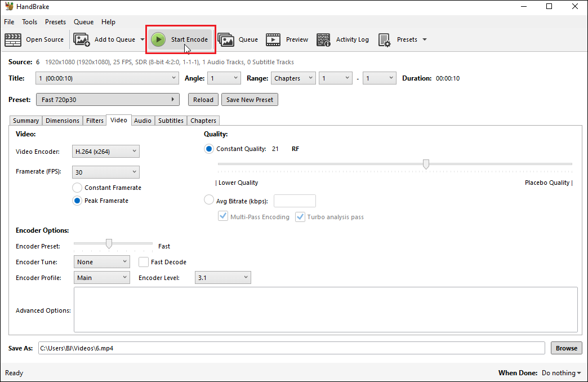Open the Video Encoder H.264 dropdown

click(x=106, y=151)
